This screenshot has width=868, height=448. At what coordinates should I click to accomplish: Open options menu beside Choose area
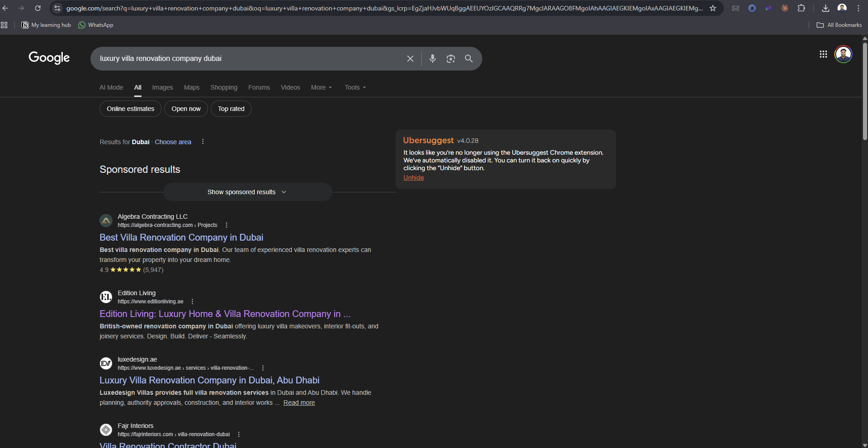click(203, 142)
